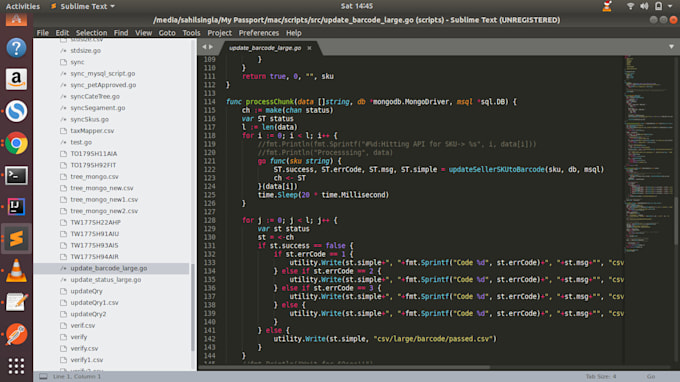Image resolution: width=680 pixels, height=382 pixels.
Task: Open the File menu
Action: (x=42, y=33)
